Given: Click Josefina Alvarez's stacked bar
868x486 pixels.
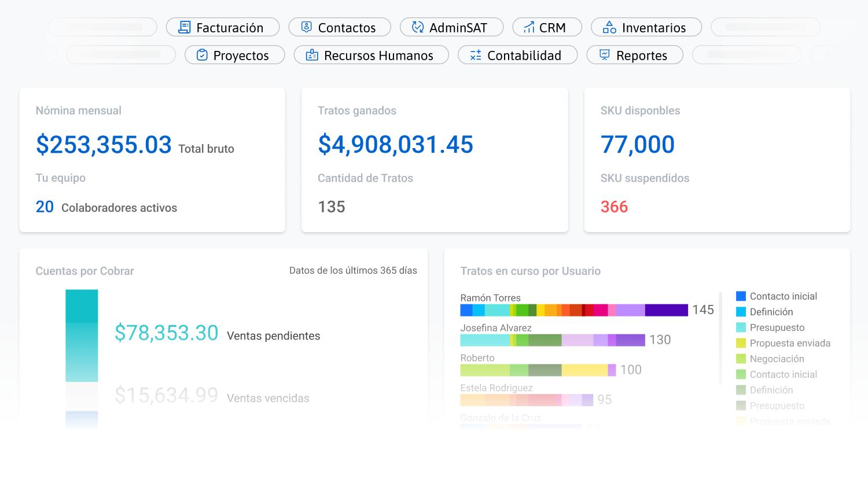Looking at the screenshot, I should 553,340.
